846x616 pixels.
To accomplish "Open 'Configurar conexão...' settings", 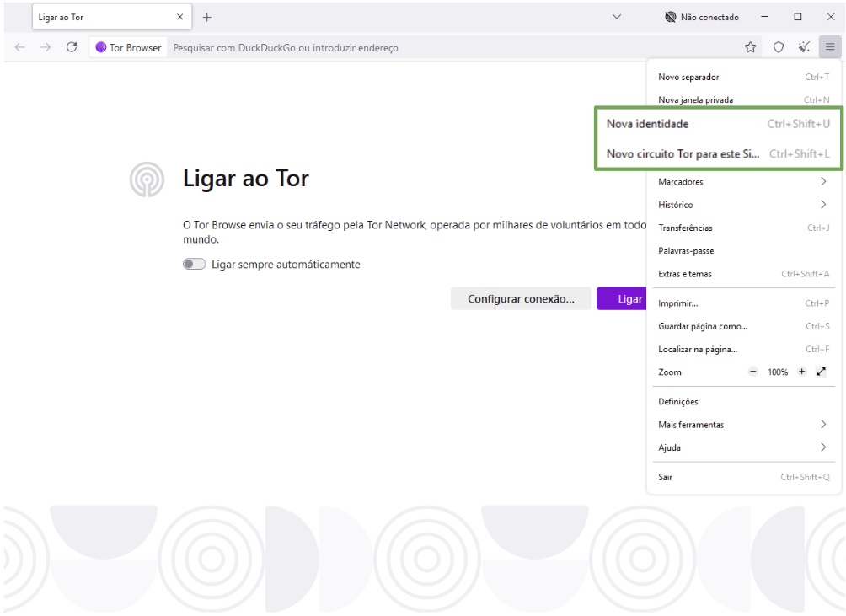I will point(521,298).
